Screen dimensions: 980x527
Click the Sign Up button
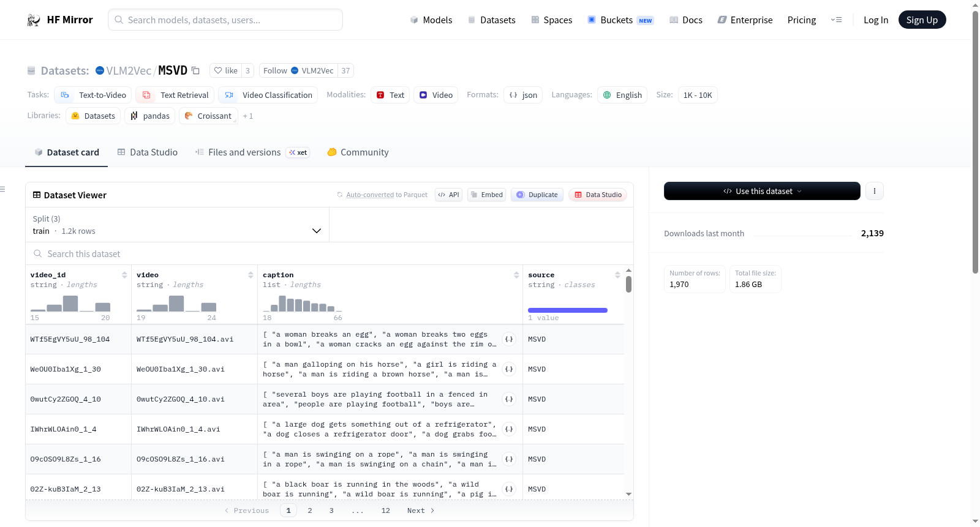922,20
